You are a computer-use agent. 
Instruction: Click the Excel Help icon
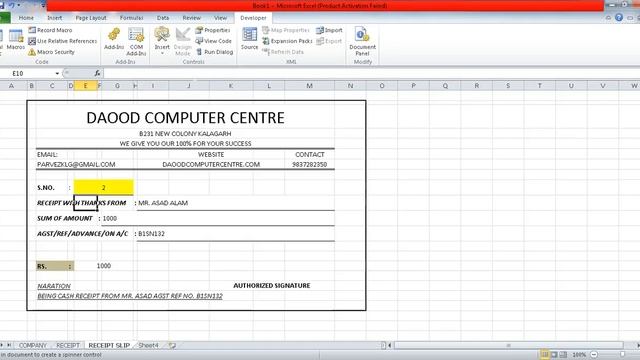point(619,18)
